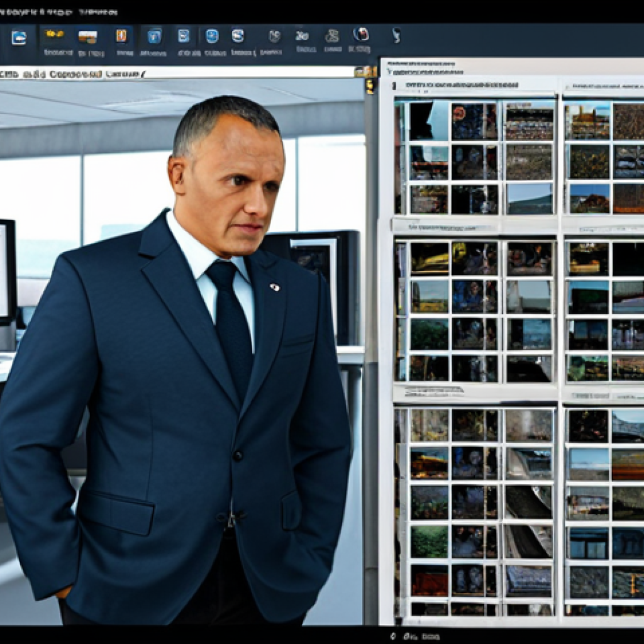Open the orange book-shaped toolbar icon
Image resolution: width=644 pixels, height=644 pixels.
pyautogui.click(x=121, y=35)
